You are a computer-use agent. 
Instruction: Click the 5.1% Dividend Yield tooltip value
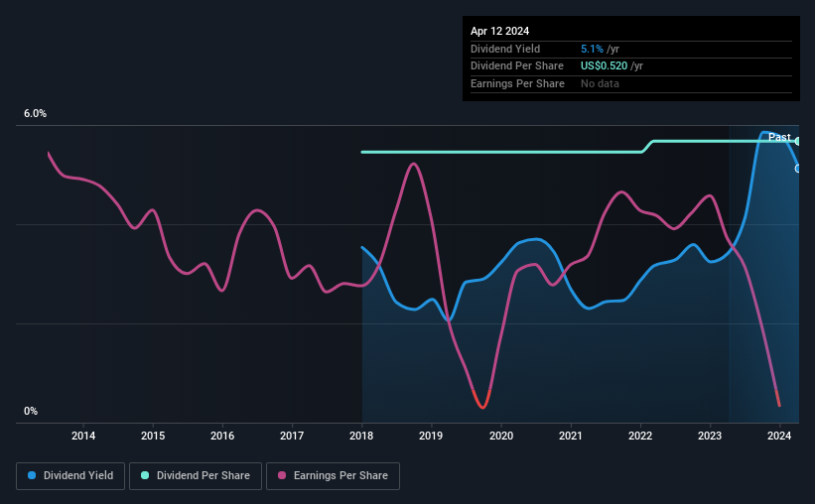coord(592,49)
